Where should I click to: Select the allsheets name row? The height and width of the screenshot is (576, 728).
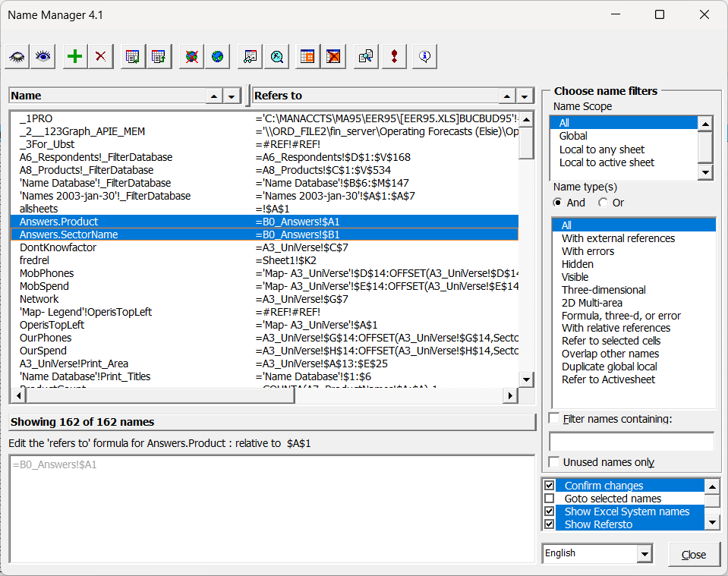pos(263,209)
